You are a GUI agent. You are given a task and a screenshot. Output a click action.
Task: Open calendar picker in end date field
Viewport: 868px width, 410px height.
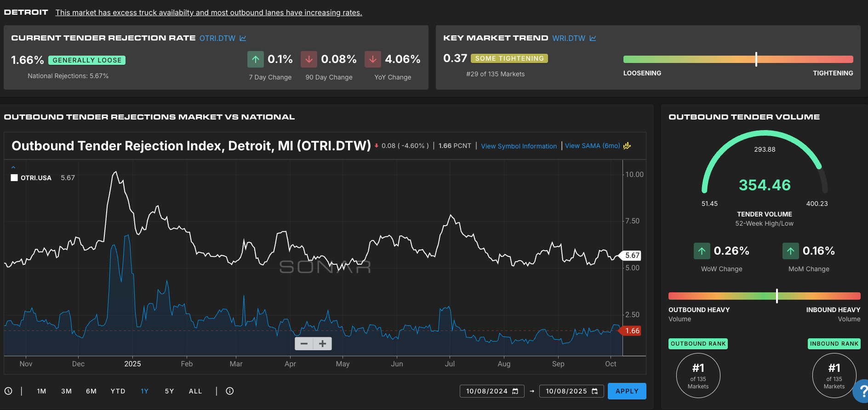[x=595, y=391]
